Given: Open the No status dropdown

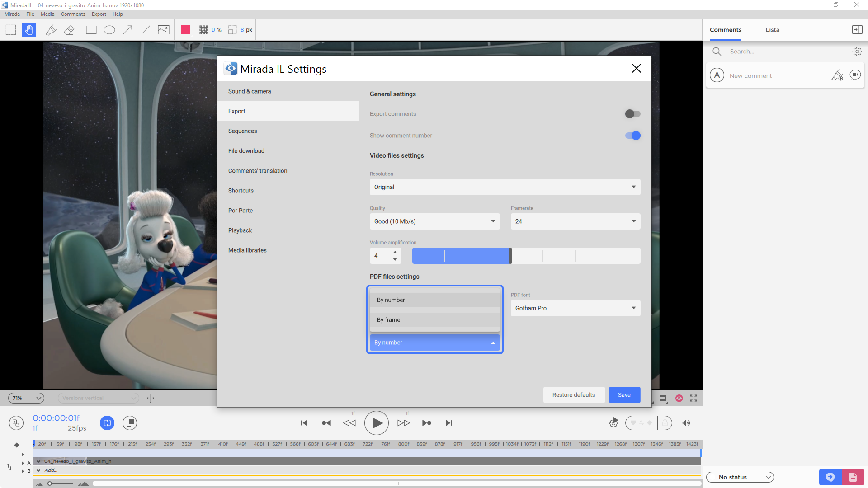Looking at the screenshot, I should click(x=740, y=477).
